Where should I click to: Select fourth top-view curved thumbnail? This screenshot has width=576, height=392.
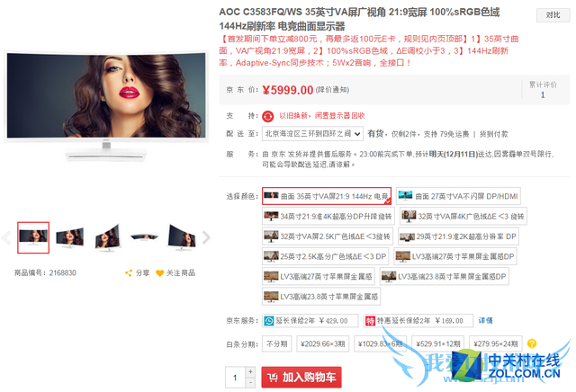(144, 237)
